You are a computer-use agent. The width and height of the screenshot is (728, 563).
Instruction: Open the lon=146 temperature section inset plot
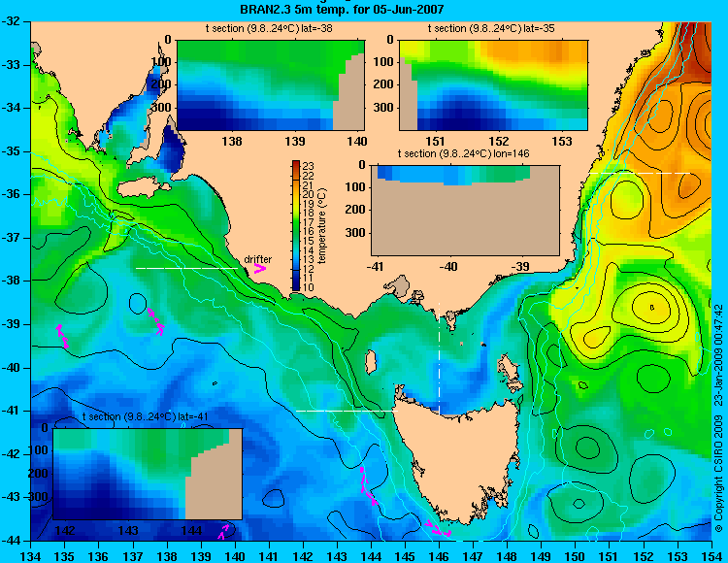point(465,210)
